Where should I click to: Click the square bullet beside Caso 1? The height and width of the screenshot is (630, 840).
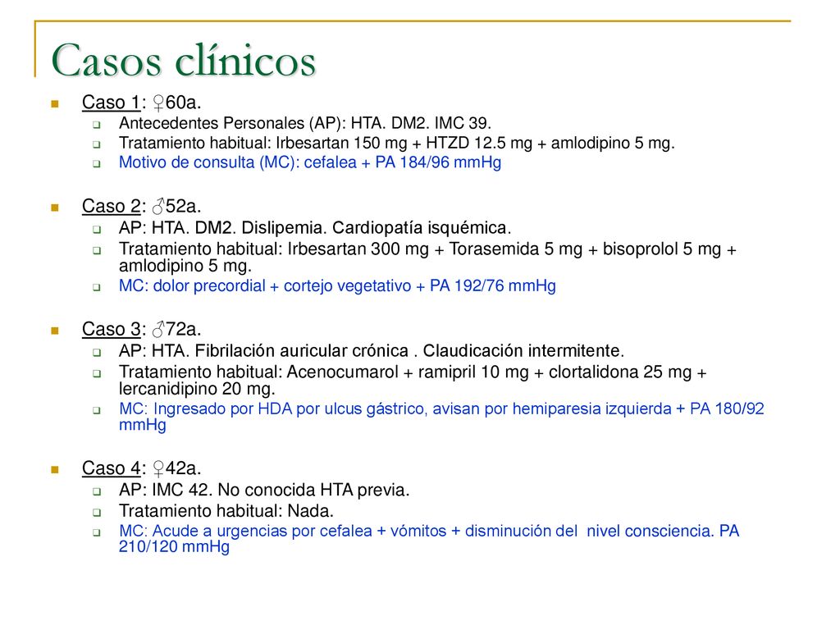point(55,104)
